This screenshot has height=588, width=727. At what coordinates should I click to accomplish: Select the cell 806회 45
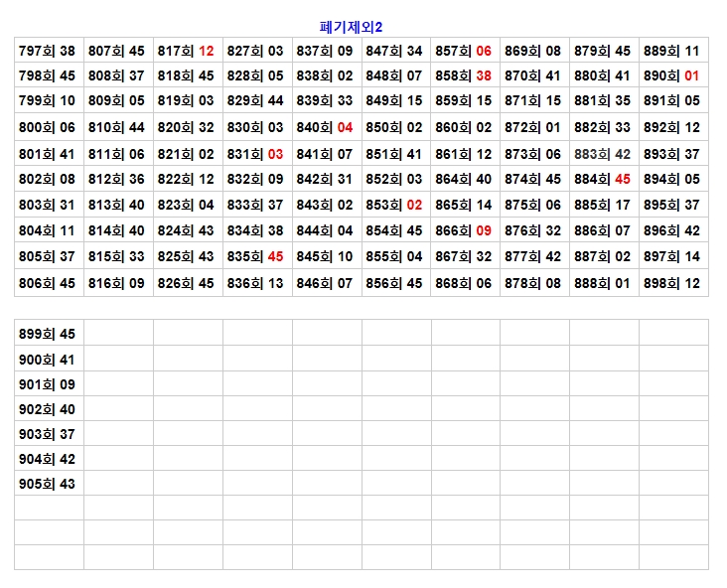[x=48, y=283]
